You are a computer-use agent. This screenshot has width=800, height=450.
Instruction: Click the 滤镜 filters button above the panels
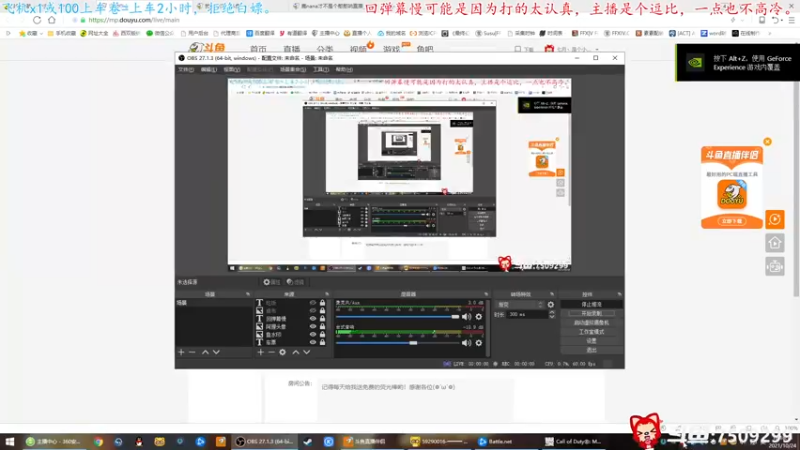[295, 282]
